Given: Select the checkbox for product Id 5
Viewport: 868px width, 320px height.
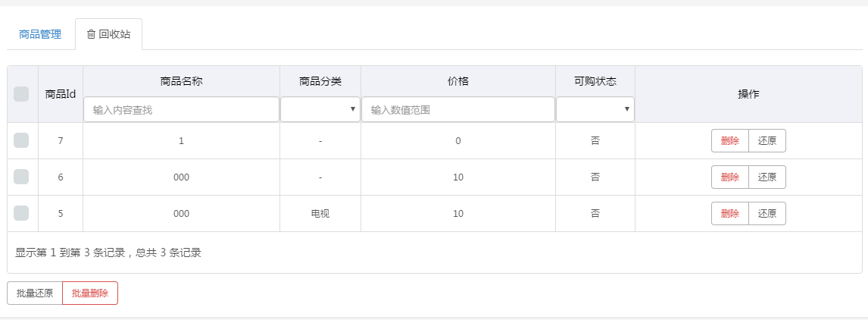Looking at the screenshot, I should [21, 213].
